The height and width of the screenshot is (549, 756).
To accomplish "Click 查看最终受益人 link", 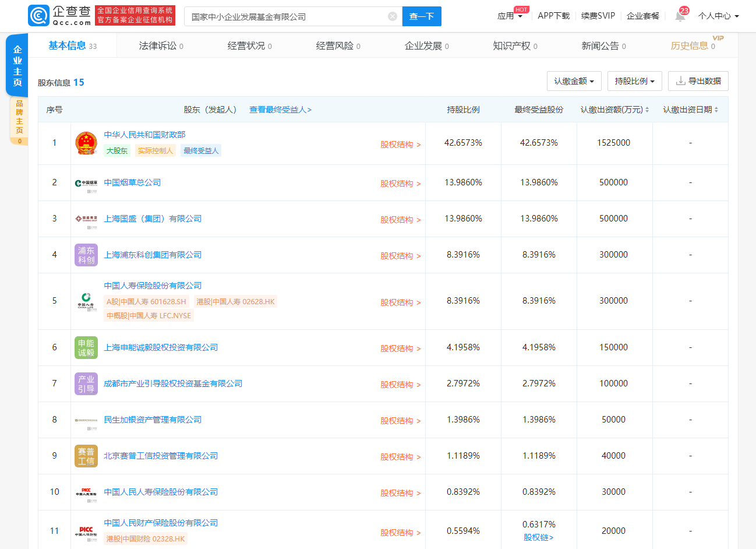I will [281, 110].
